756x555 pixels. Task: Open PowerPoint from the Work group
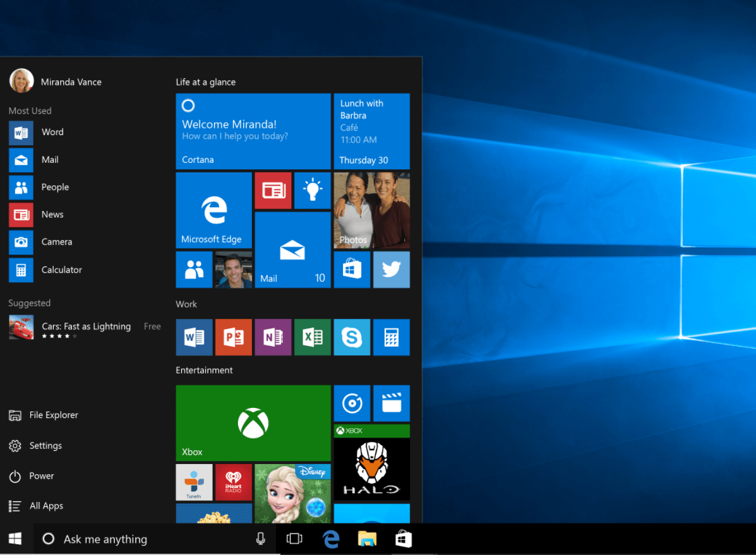(233, 337)
